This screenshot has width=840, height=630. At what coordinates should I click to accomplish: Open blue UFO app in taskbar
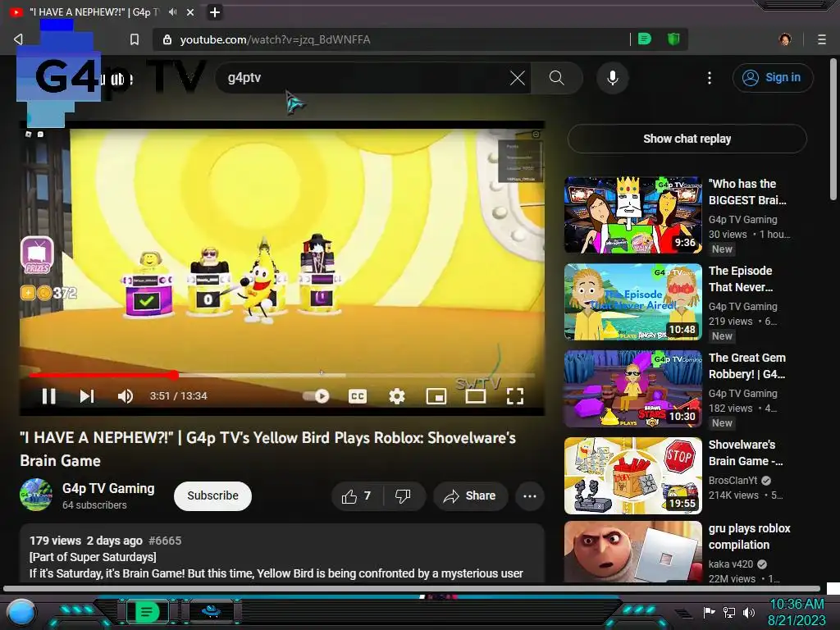(211, 611)
